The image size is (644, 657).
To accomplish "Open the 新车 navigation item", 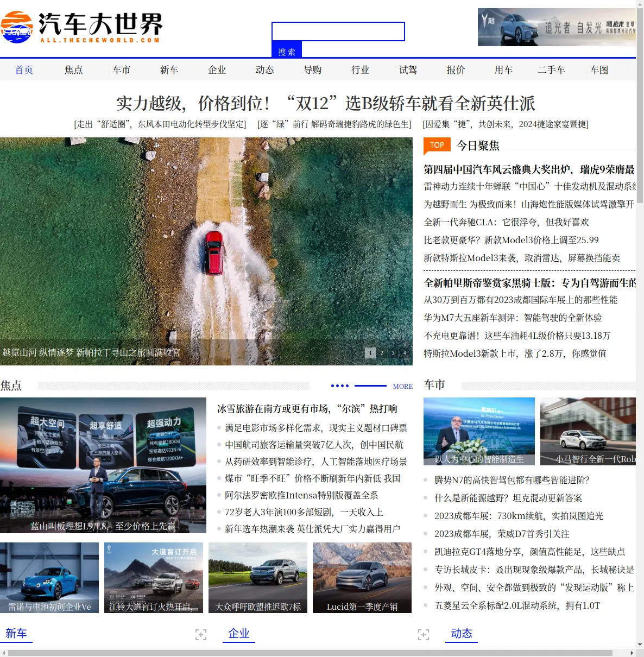I will [x=169, y=70].
